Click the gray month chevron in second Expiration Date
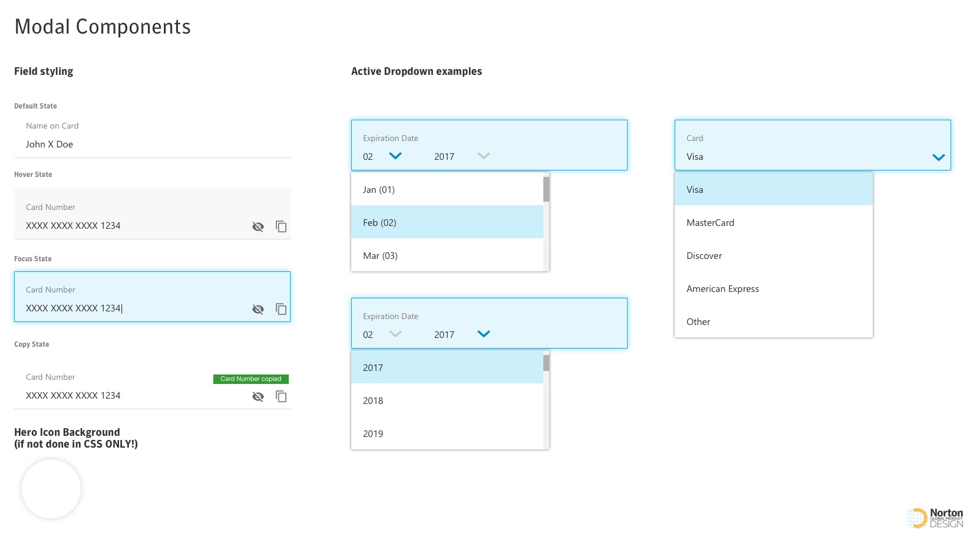980x542 pixels. (395, 334)
